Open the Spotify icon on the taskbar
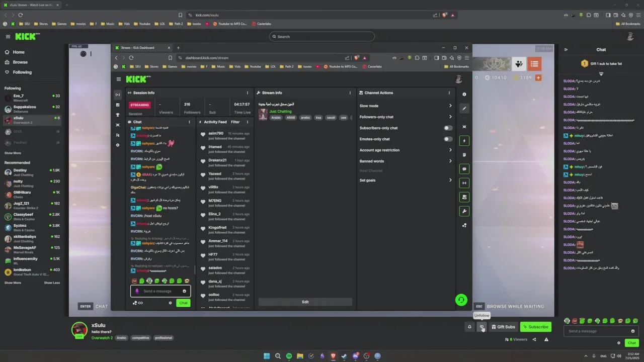The image size is (644, 362). [x=289, y=356]
